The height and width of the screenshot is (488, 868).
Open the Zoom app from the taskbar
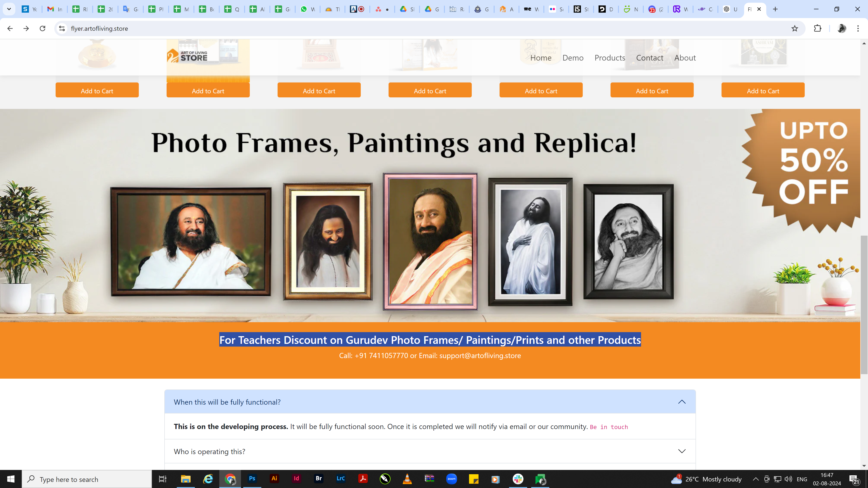pyautogui.click(x=452, y=479)
